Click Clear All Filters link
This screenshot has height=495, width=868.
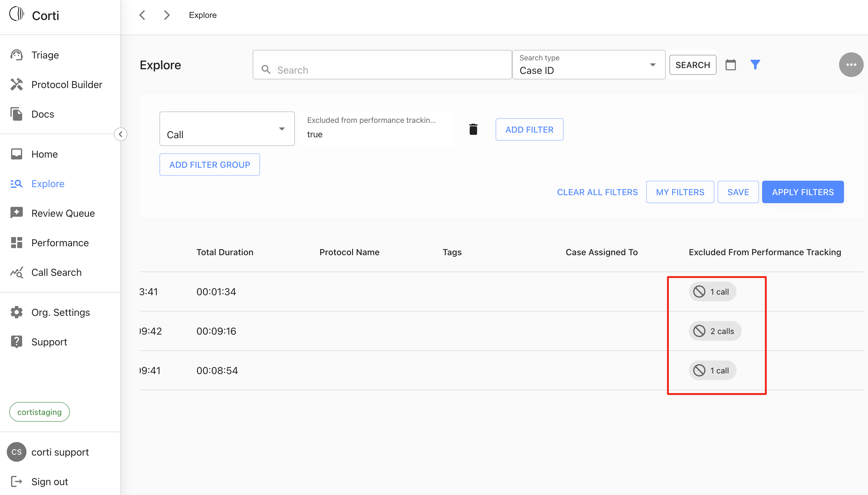click(x=597, y=192)
